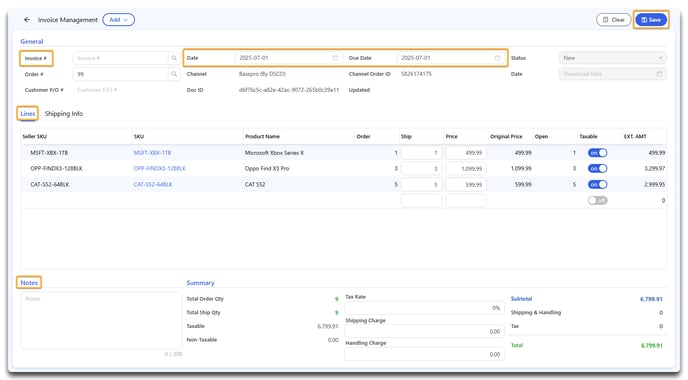Toggle Taxable switch for Oppo Find X3 Pro
Screen dimensions: 688x380
598,168
